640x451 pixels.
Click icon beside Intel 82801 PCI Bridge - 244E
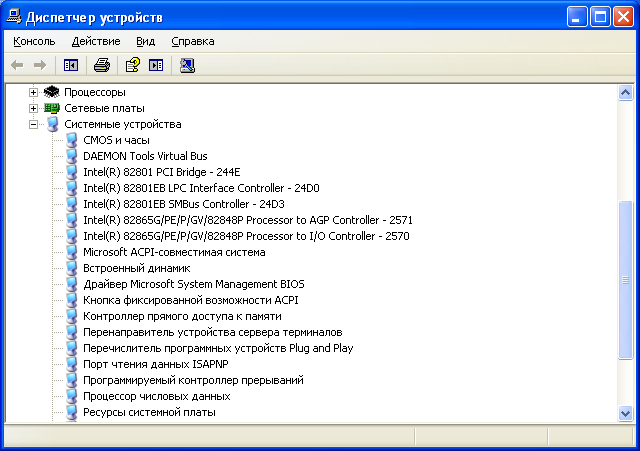click(x=72, y=172)
